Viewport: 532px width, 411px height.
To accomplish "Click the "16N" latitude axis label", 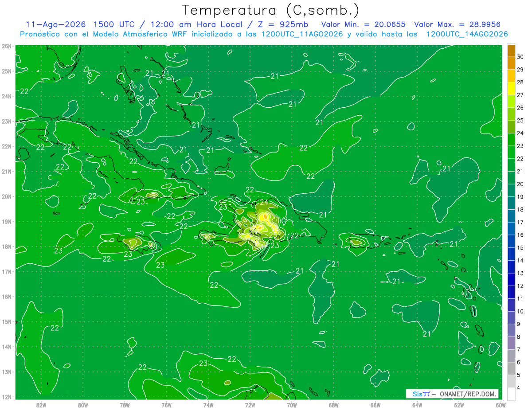I will click(6, 297).
